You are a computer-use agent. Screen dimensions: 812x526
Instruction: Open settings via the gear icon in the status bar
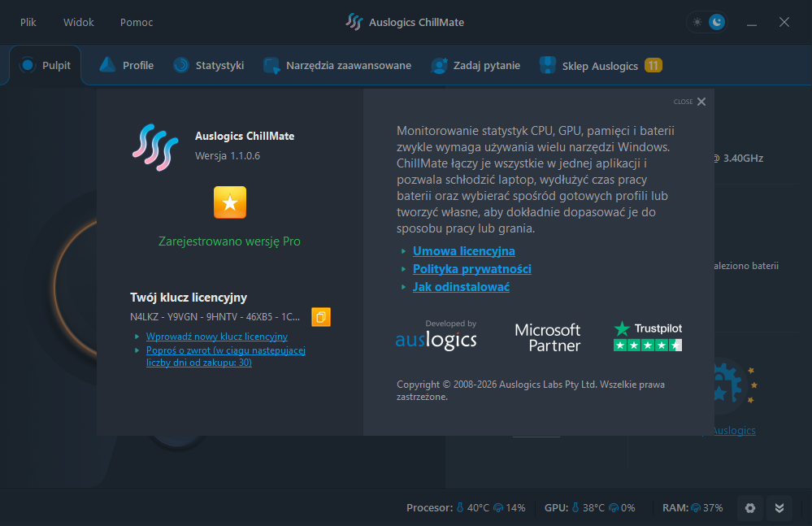[x=750, y=508]
